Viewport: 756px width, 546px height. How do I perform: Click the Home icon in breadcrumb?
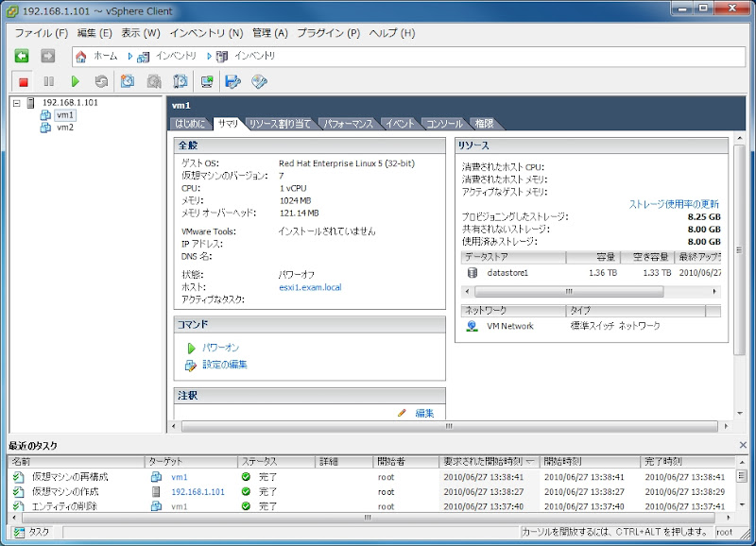click(81, 57)
